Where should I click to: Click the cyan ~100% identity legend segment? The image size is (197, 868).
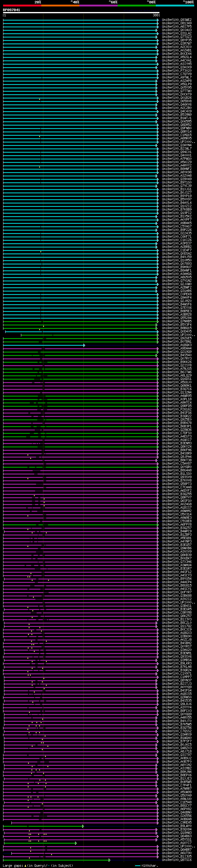tap(175, 6)
